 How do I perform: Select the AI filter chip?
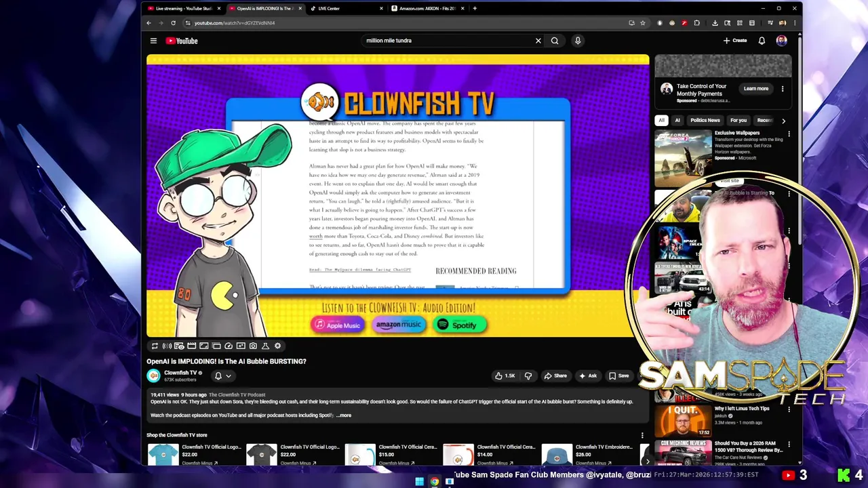677,120
